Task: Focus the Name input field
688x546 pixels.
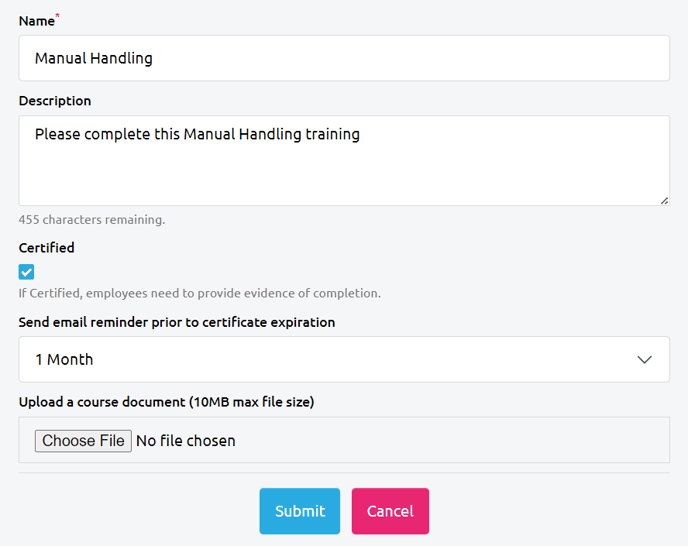Action: click(x=344, y=58)
